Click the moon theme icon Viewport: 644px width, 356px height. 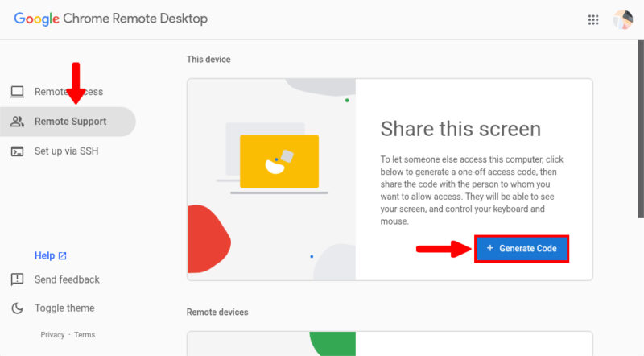tap(17, 308)
